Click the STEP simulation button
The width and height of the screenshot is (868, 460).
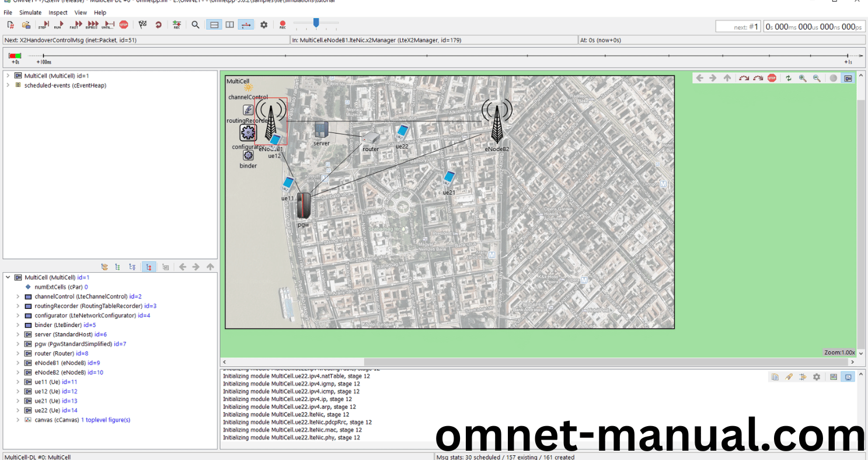pos(43,25)
